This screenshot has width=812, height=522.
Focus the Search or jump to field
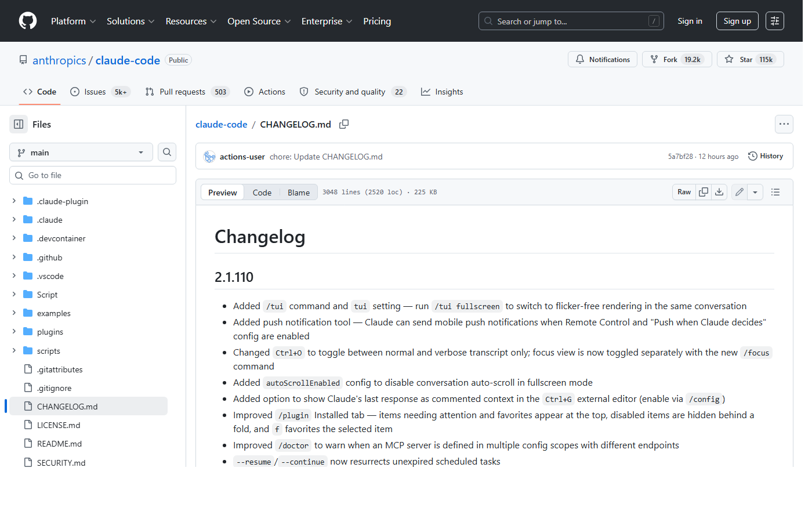pos(571,21)
